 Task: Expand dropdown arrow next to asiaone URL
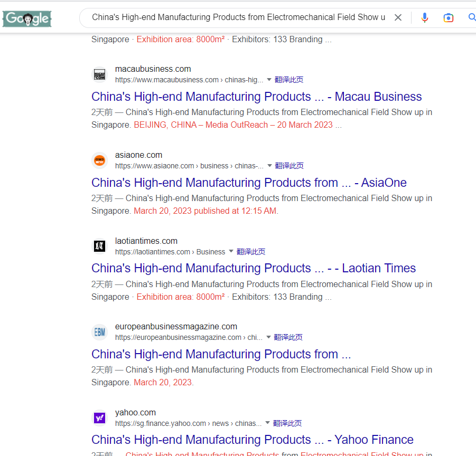[269, 166]
